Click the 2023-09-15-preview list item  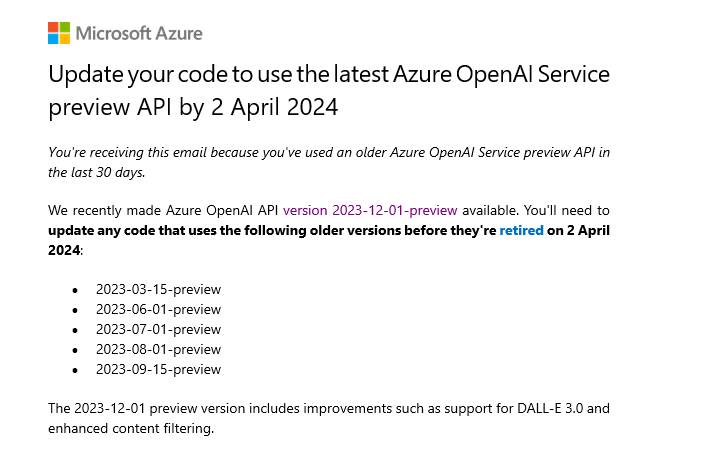tap(158, 369)
